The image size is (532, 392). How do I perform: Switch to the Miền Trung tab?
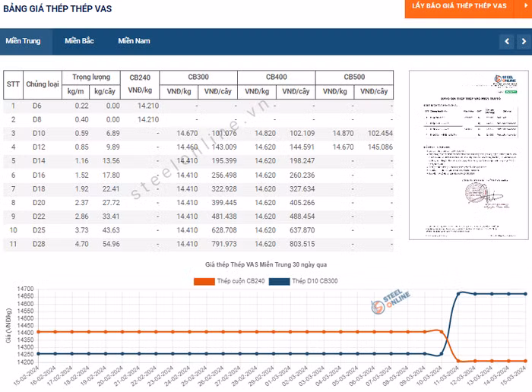(23, 41)
